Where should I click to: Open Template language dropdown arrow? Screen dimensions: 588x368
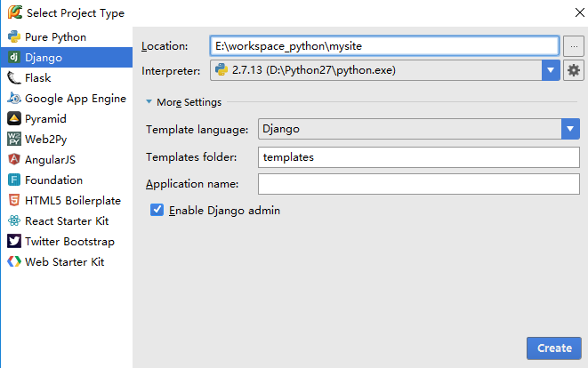click(x=570, y=129)
